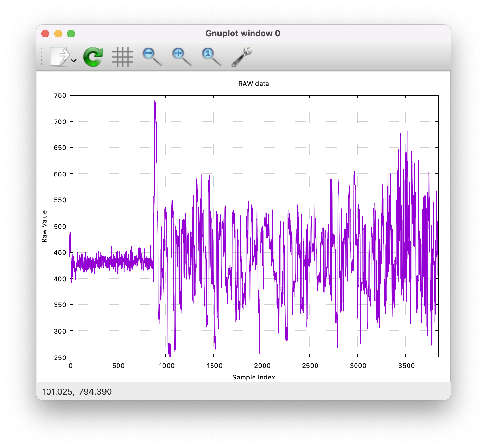Minimize the window with the yellow button

(x=58, y=33)
